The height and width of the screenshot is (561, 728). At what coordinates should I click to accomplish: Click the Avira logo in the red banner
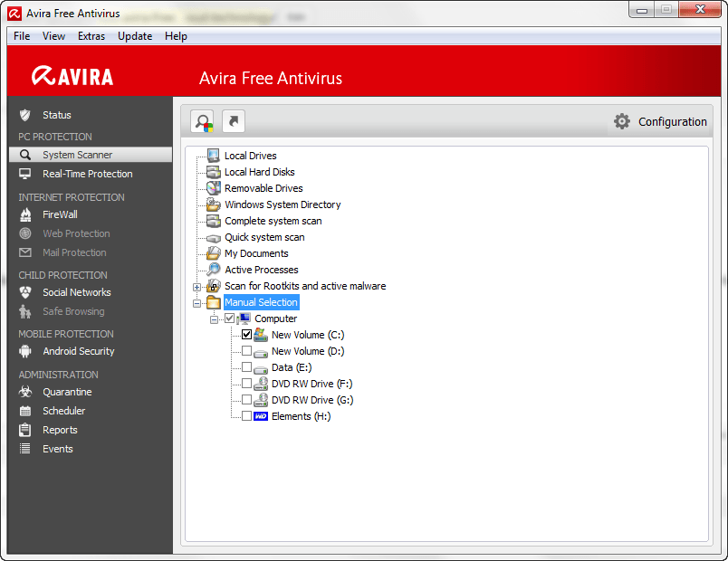[72, 76]
